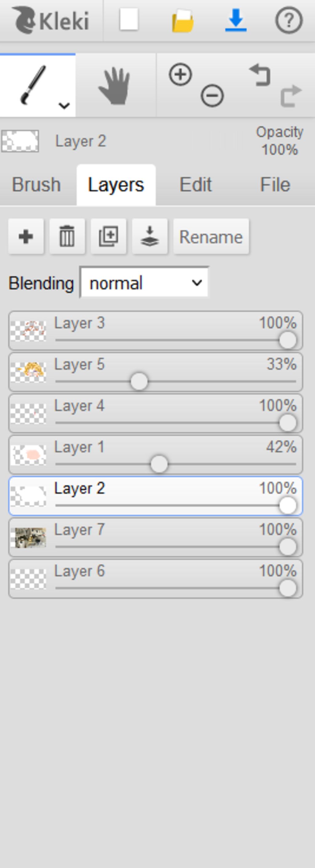Screen dimensions: 315x868
Task: Merge layer down with merge icon
Action: coord(150,236)
